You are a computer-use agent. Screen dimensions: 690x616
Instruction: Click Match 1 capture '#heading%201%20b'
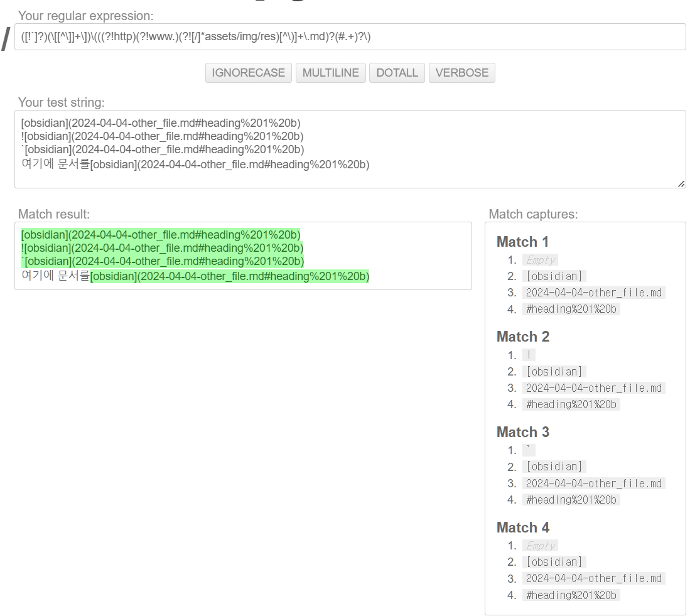[x=571, y=309]
